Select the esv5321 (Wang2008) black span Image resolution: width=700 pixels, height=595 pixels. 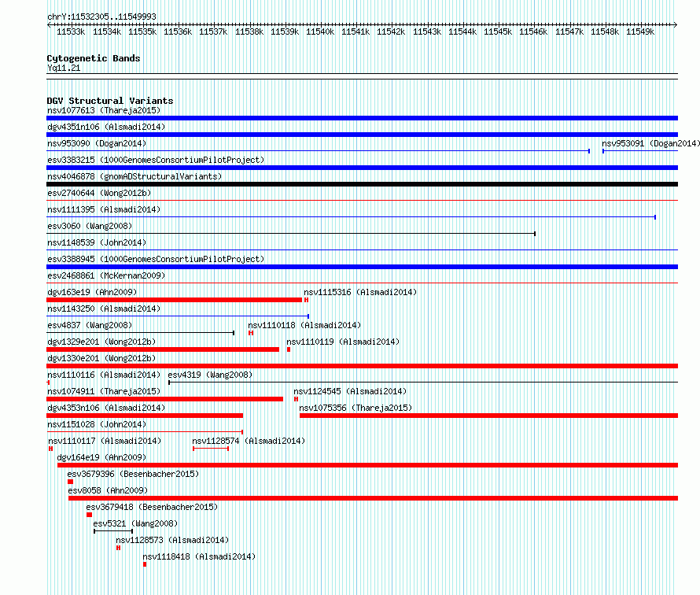point(113,531)
